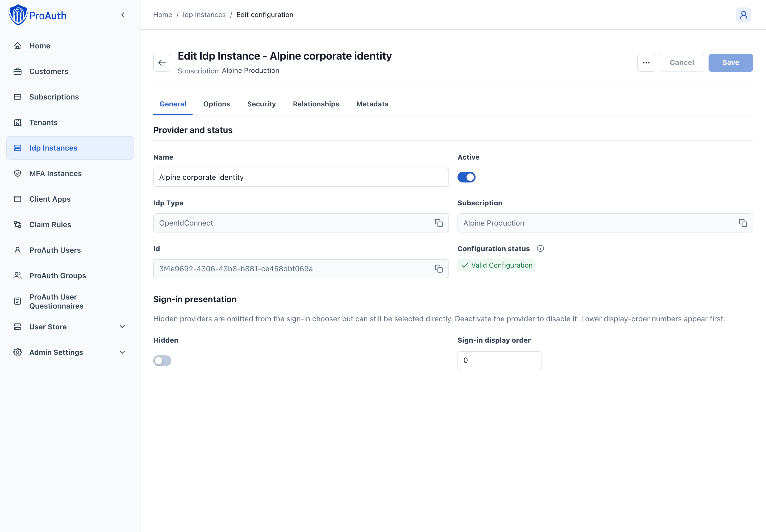Open ProAuth Users in sidebar
This screenshot has height=532, width=766.
pyautogui.click(x=70, y=250)
